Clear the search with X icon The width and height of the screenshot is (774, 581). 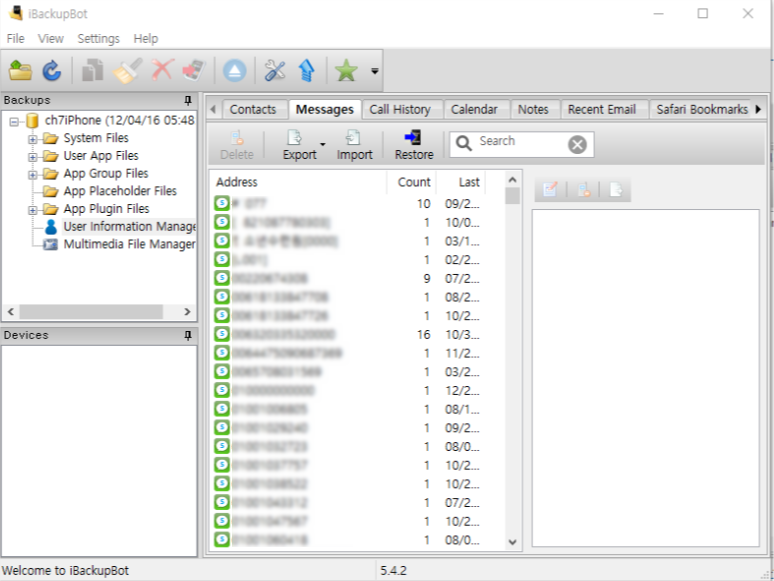click(x=577, y=145)
